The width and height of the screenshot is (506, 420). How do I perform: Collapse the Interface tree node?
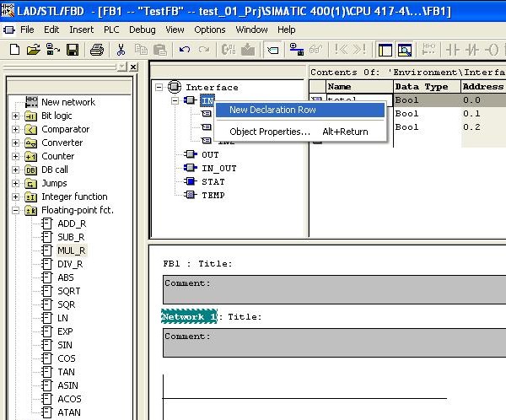pyautogui.click(x=159, y=87)
